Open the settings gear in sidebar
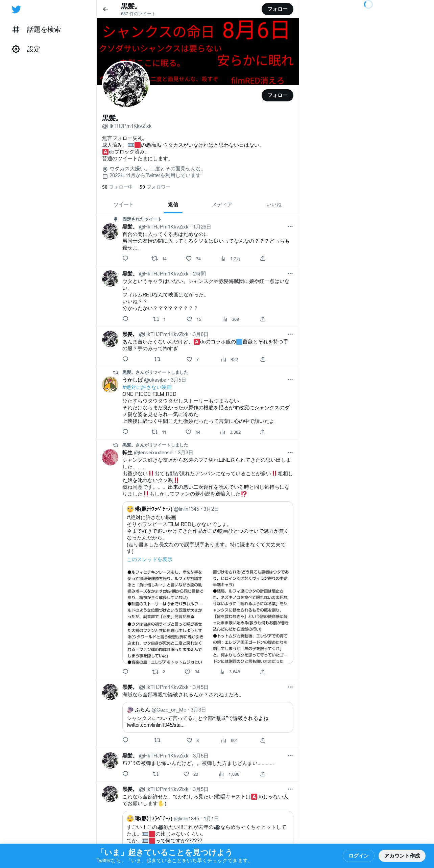Image resolution: width=434 pixels, height=868 pixels. 16,49
